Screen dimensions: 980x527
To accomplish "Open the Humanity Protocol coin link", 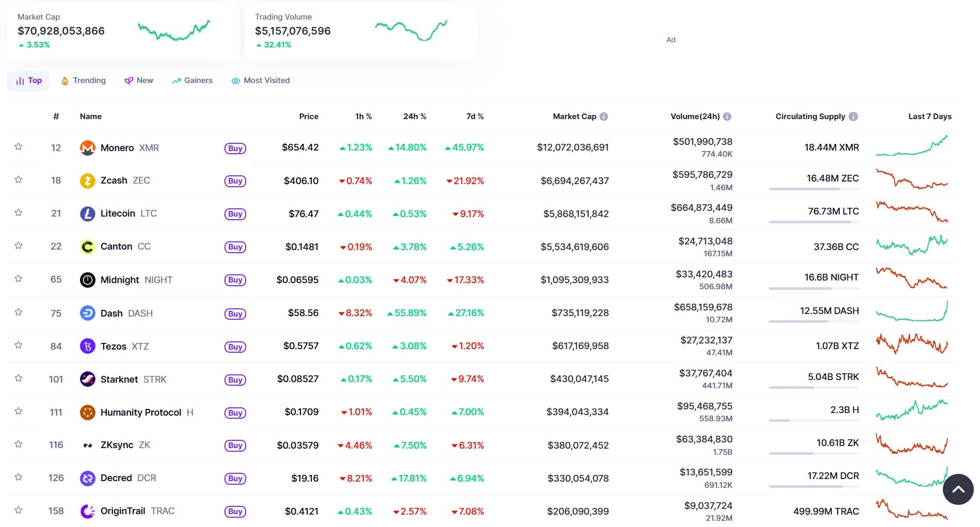I will [x=140, y=412].
